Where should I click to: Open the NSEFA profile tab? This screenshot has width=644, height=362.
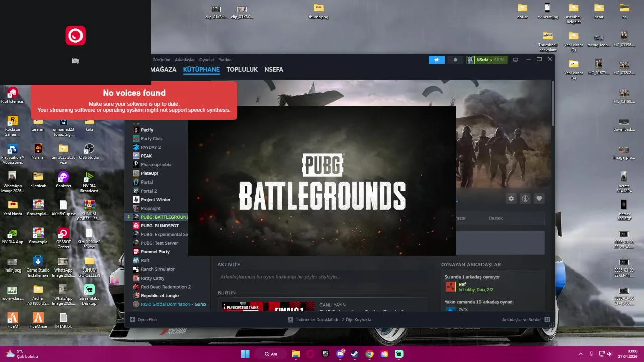pyautogui.click(x=274, y=70)
